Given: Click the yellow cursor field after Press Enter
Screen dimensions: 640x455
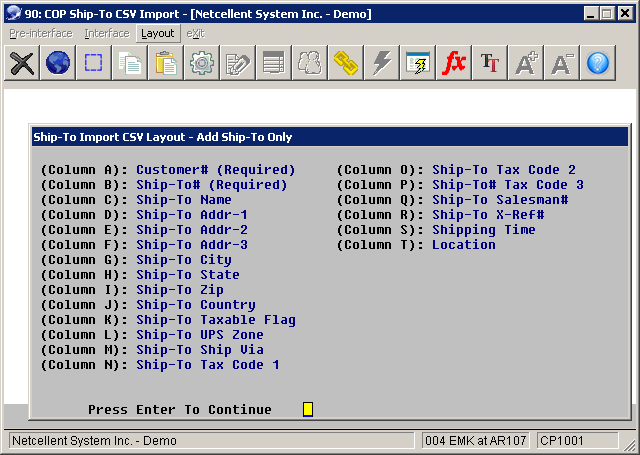Looking at the screenshot, I should pos(308,409).
